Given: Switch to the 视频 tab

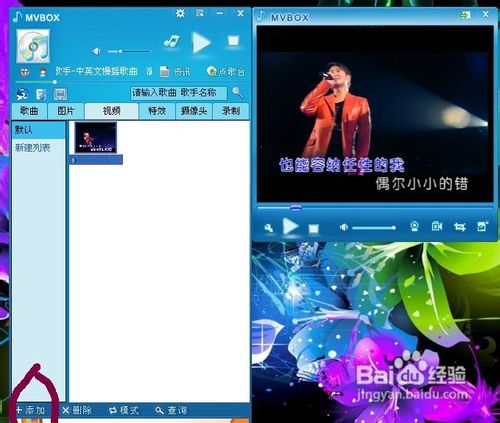Looking at the screenshot, I should 111,111.
